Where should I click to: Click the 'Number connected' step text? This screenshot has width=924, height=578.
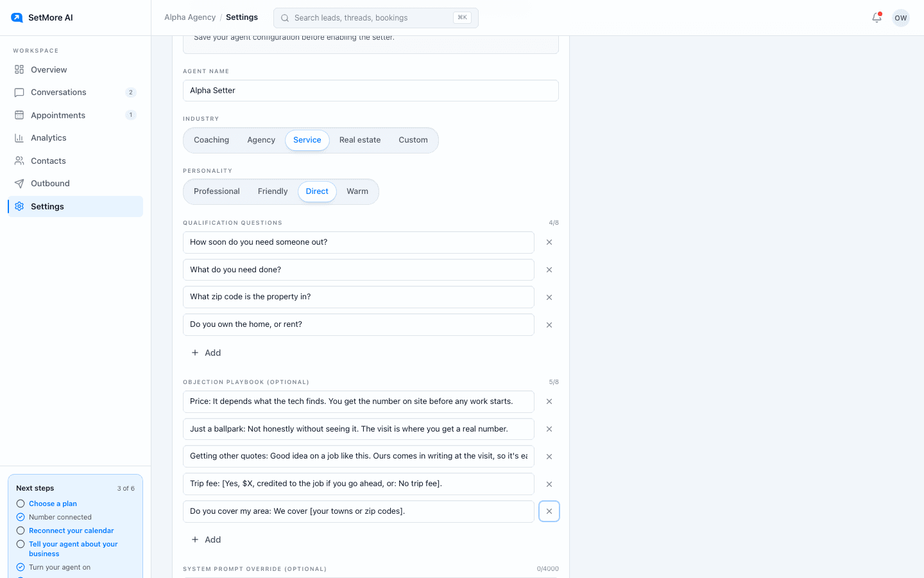coord(60,517)
